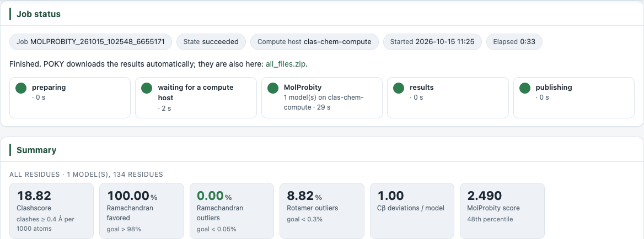
Task: Click the results step label
Action: point(421,88)
